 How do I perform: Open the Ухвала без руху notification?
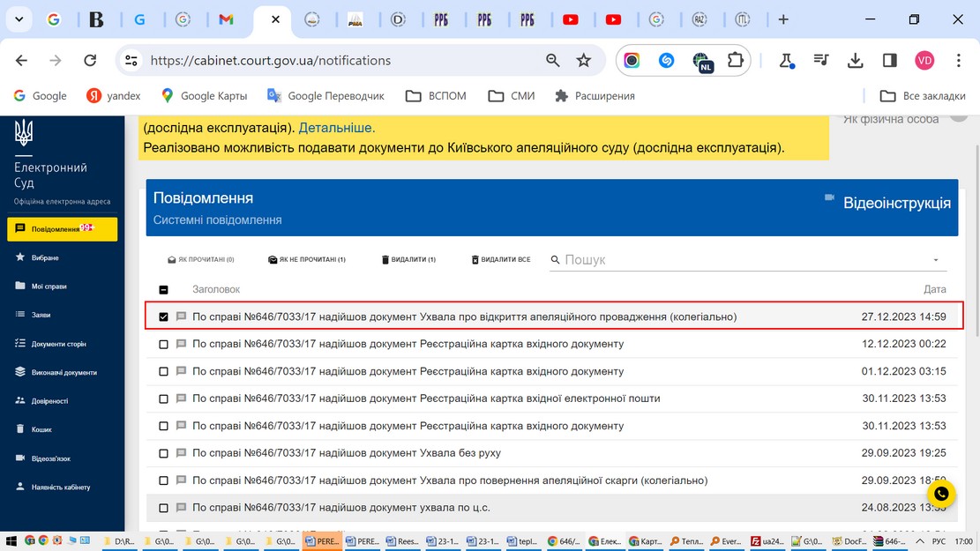[347, 453]
